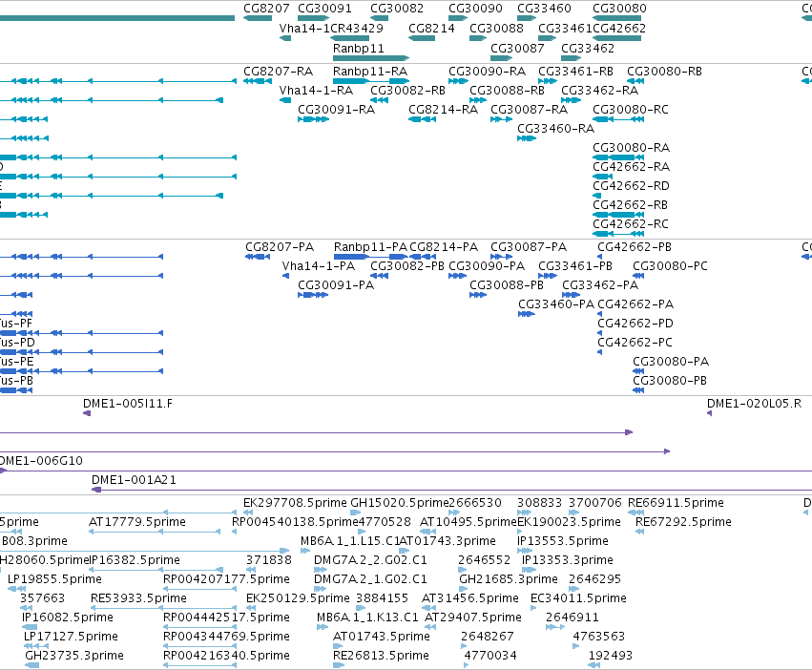Select the CG33462 gene
This screenshot has width=812, height=670.
tap(571, 58)
